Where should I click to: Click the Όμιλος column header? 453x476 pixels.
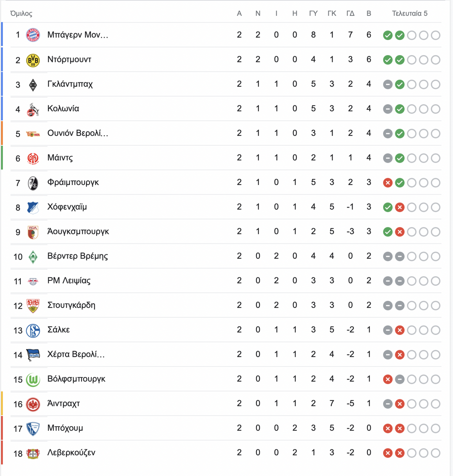coord(21,14)
